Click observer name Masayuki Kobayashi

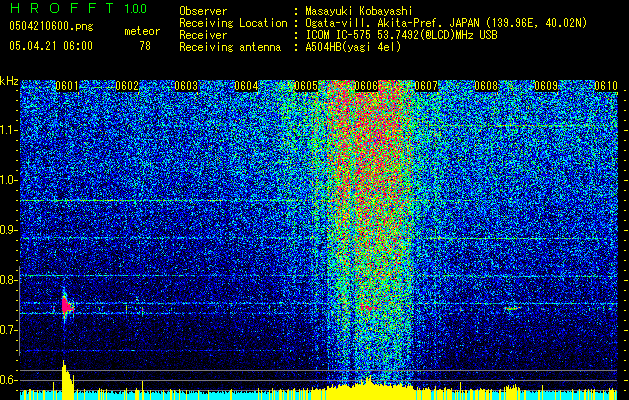359,11
